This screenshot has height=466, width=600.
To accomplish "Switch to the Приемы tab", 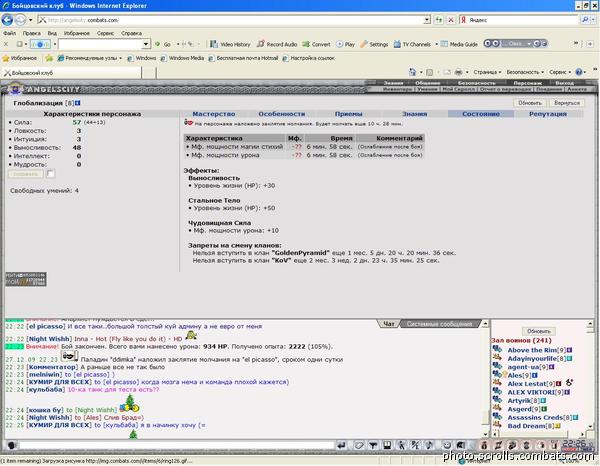I will coord(348,114).
